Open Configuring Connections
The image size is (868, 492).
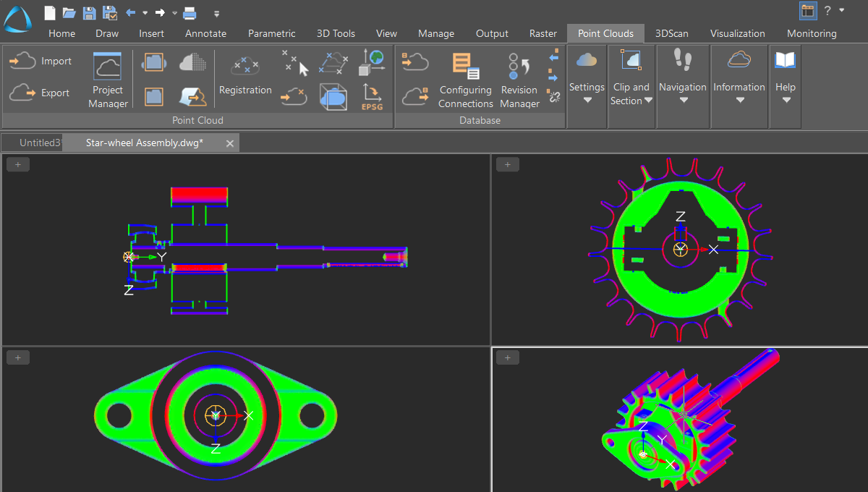[x=465, y=80]
